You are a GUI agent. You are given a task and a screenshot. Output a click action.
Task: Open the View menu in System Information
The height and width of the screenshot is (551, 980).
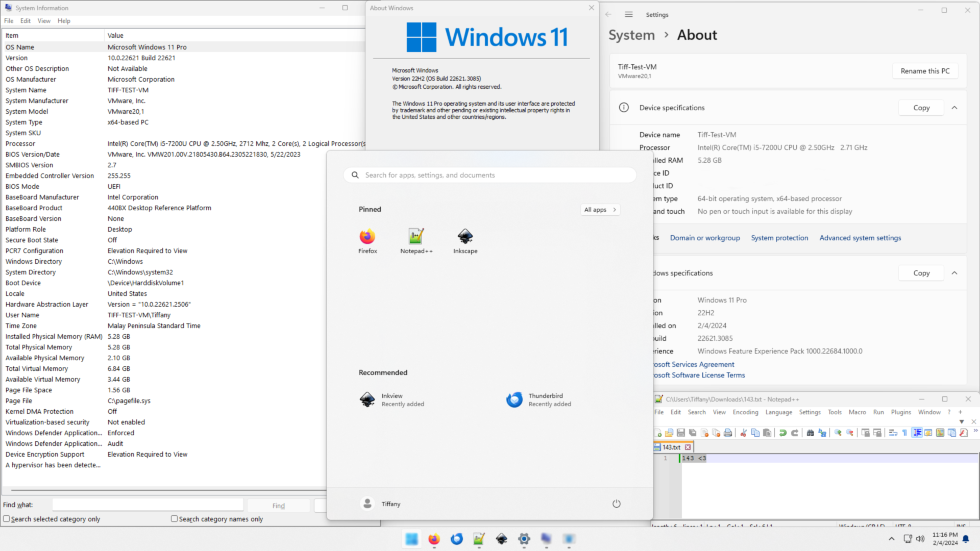click(x=44, y=21)
